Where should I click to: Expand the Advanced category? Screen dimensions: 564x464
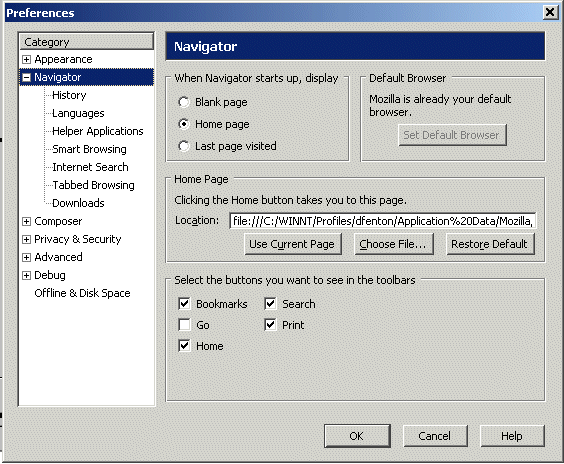coord(26,258)
